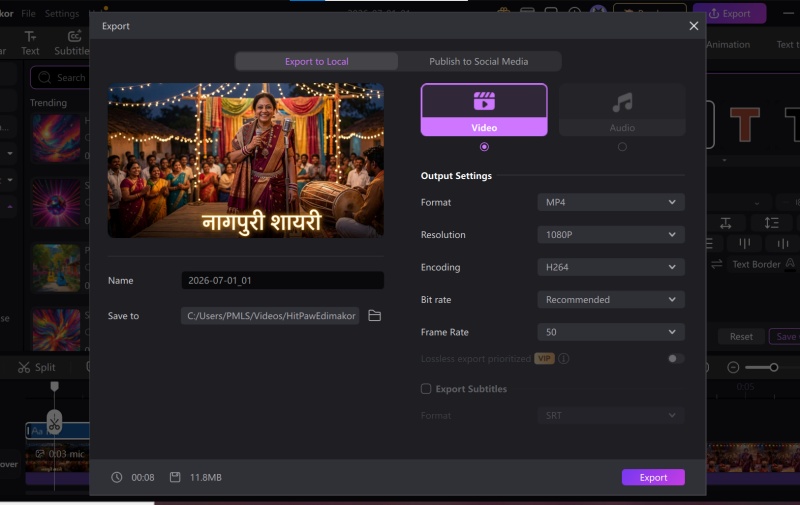The height and width of the screenshot is (505, 800).
Task: Click the main window Export button at top
Action: pyautogui.click(x=730, y=13)
